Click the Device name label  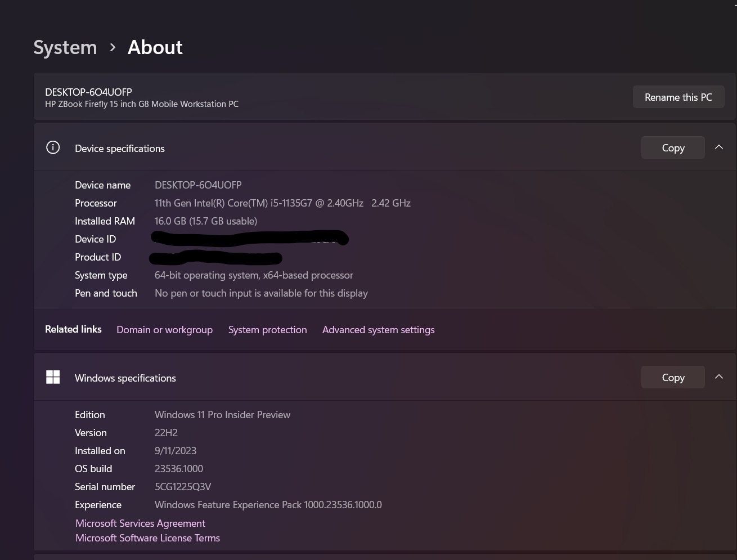pos(102,185)
